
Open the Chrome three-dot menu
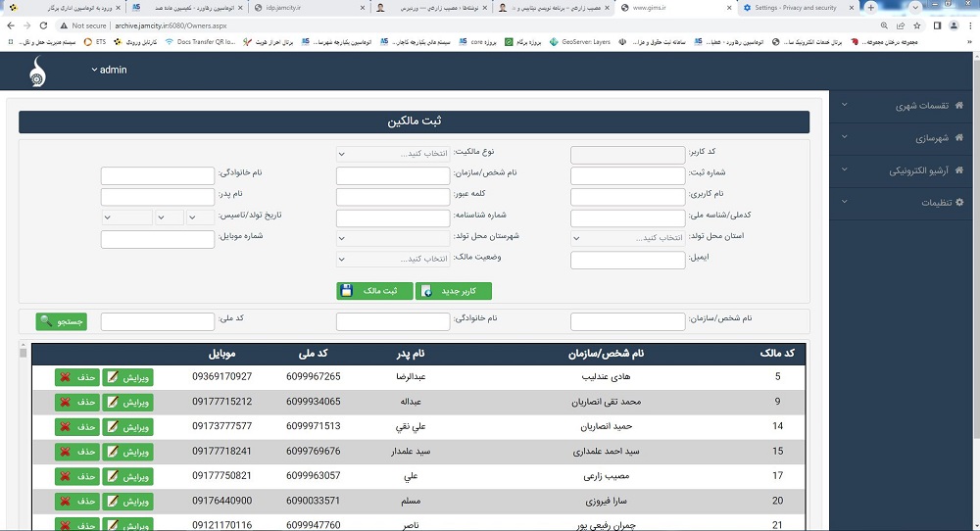click(969, 25)
